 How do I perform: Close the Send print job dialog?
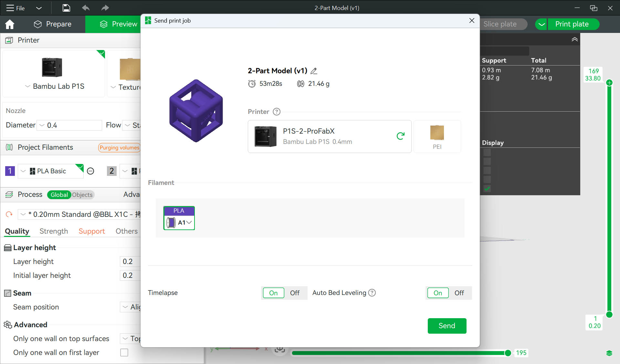472,21
